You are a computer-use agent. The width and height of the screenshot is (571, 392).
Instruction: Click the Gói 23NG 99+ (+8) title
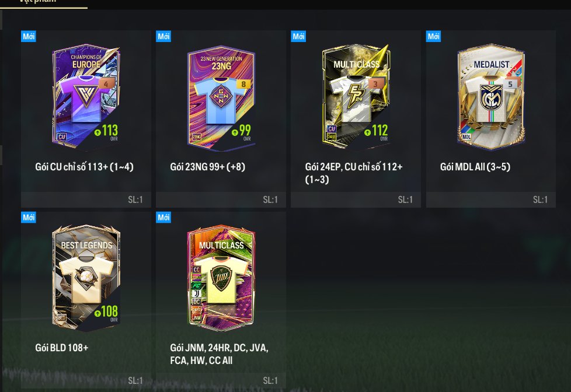pyautogui.click(x=208, y=167)
